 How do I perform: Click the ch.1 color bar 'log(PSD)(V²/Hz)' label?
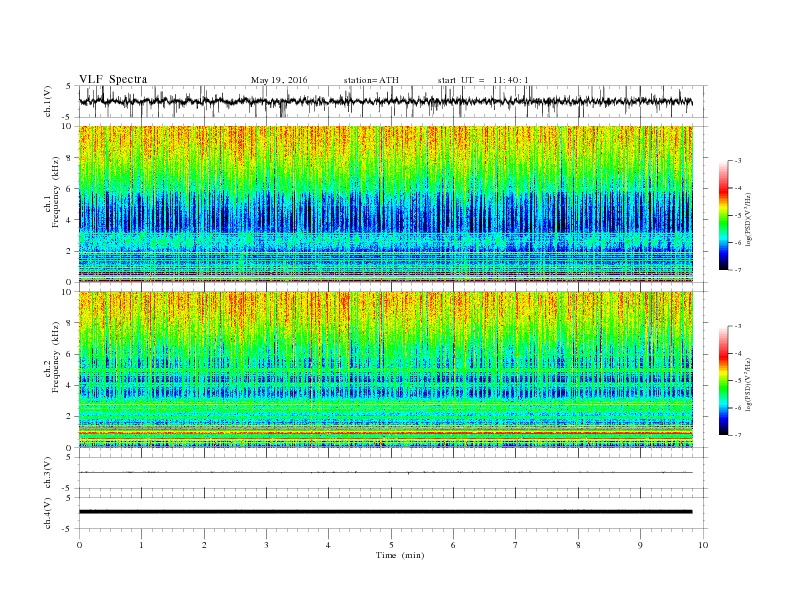(x=749, y=218)
